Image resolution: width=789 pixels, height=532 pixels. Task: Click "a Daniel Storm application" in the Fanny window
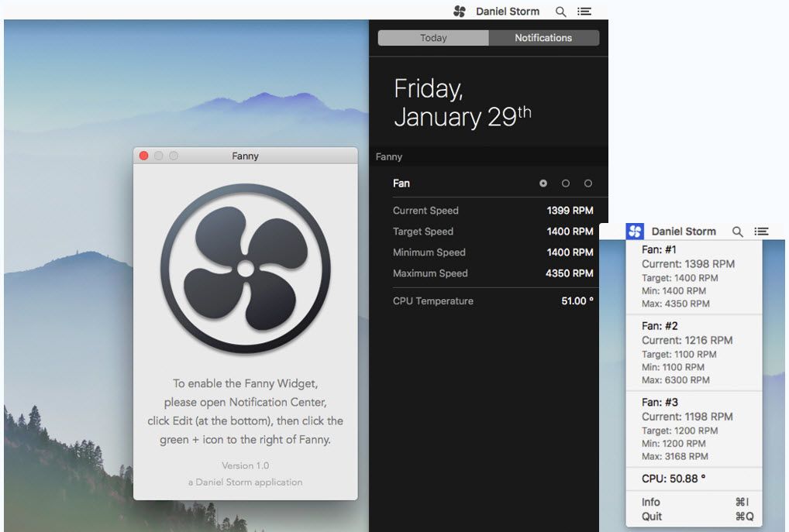[x=246, y=482]
